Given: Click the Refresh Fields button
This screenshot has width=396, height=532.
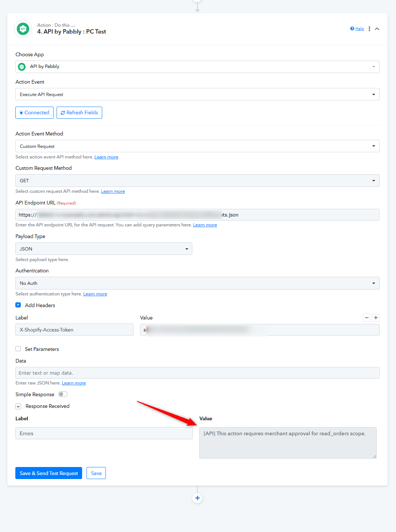Looking at the screenshot, I should [79, 112].
